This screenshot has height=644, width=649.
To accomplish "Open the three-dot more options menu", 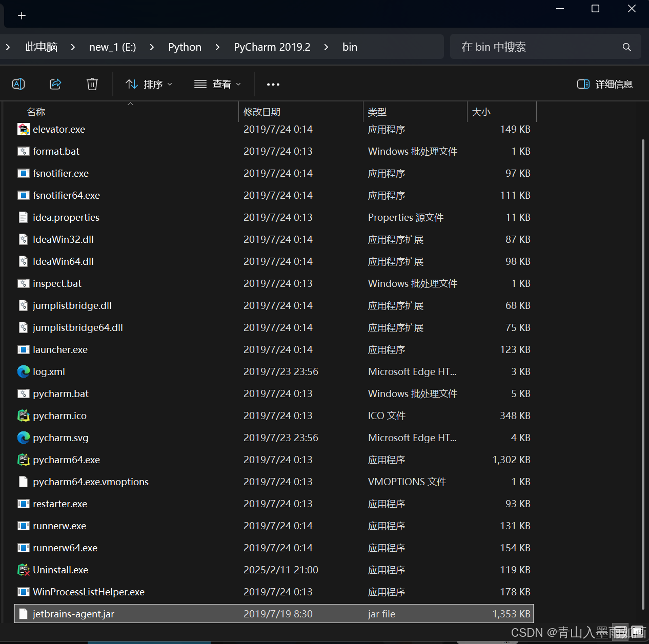I will [273, 84].
